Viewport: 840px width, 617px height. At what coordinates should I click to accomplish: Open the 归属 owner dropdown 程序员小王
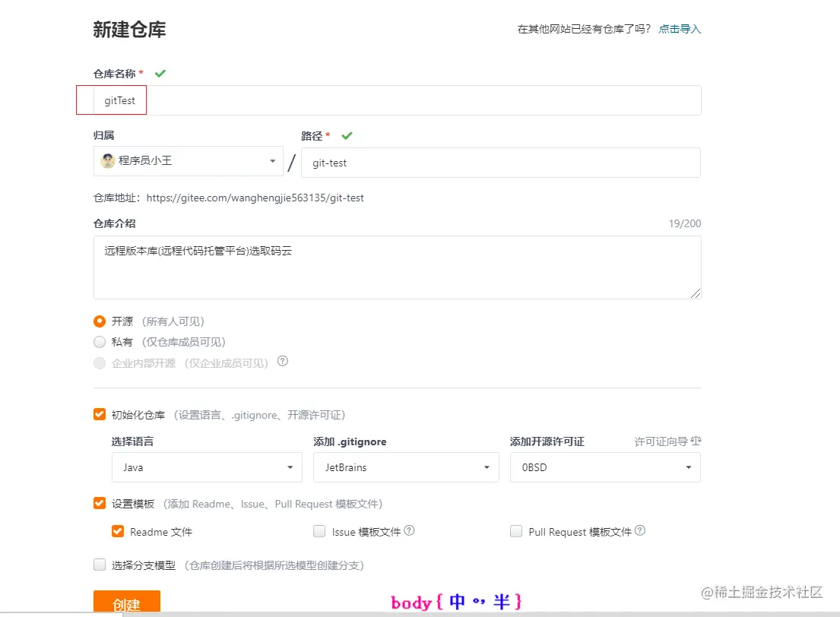pyautogui.click(x=188, y=160)
